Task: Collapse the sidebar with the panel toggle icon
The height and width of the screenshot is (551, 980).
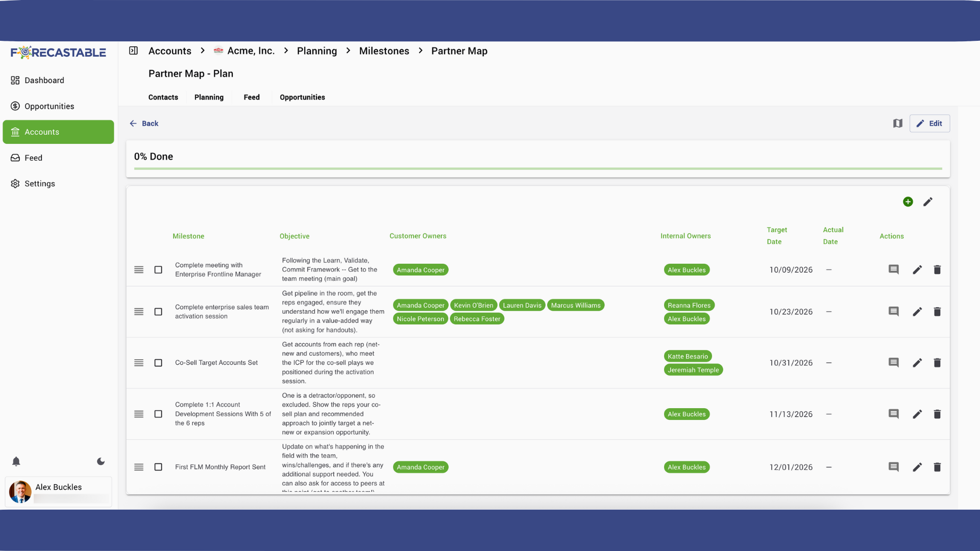Action: coord(133,51)
